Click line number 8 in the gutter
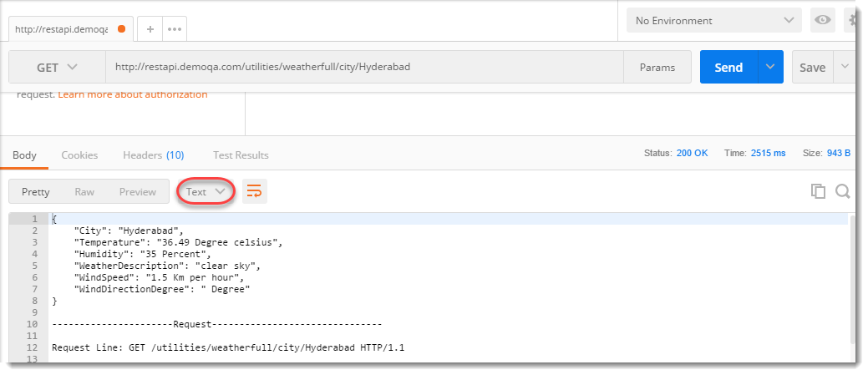Image resolution: width=868 pixels, height=375 pixels. (34, 301)
